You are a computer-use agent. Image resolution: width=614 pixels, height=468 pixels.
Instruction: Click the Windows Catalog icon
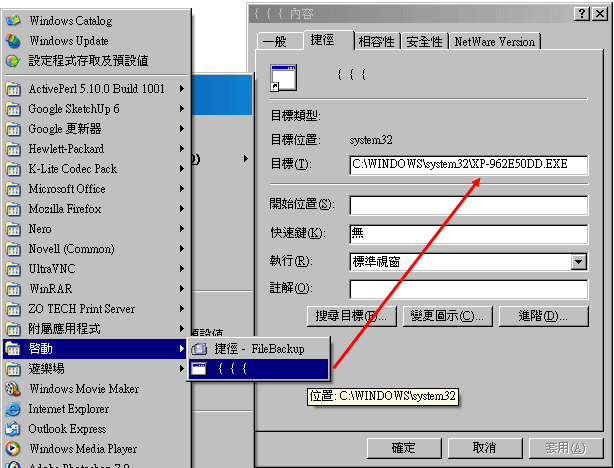pyautogui.click(x=13, y=20)
